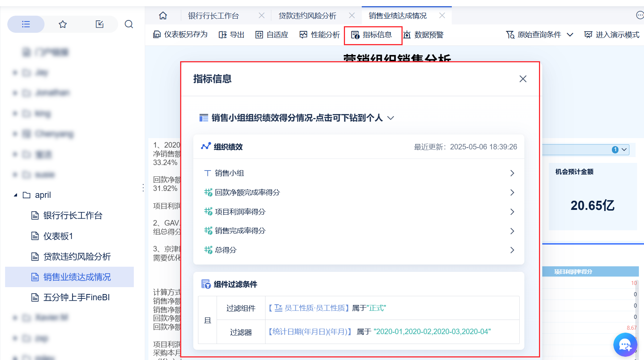Expand the 销售完成率得分 indicator row
The height and width of the screenshot is (360, 644).
pos(359,231)
